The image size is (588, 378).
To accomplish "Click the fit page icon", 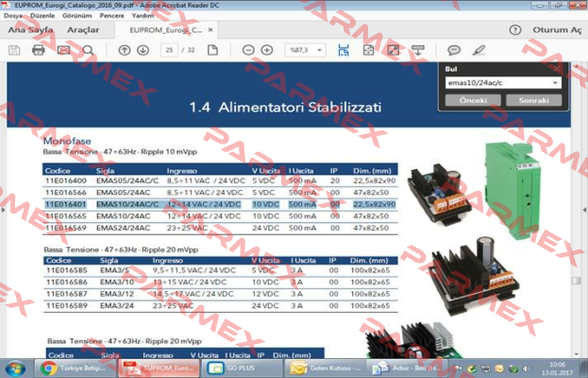I will tap(368, 50).
